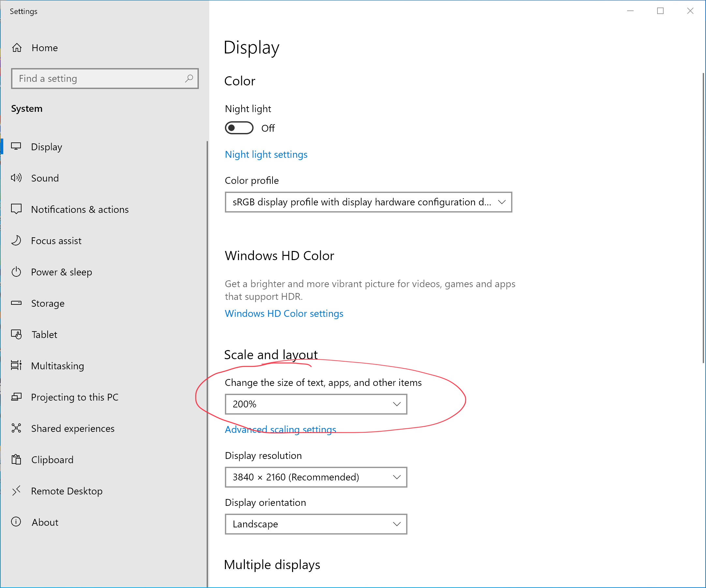Click the Find a setting search box

pyautogui.click(x=105, y=79)
